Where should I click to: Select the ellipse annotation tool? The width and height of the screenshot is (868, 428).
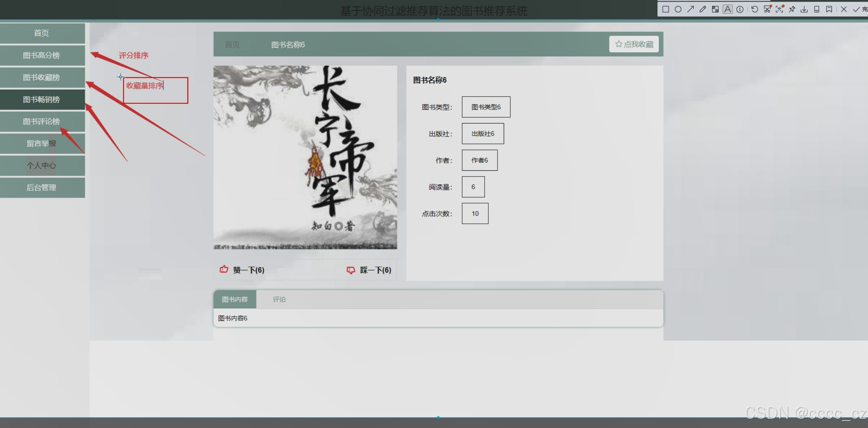point(678,9)
